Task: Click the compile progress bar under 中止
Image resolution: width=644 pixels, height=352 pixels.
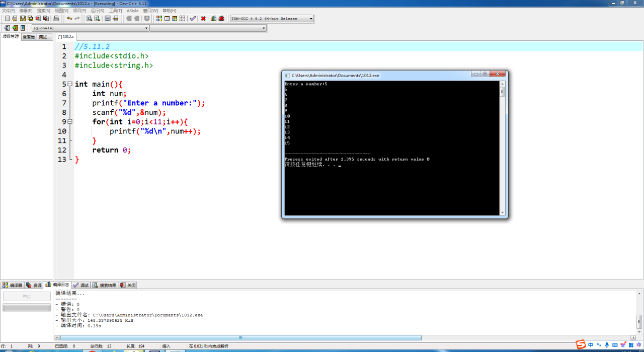Action: pyautogui.click(x=27, y=307)
